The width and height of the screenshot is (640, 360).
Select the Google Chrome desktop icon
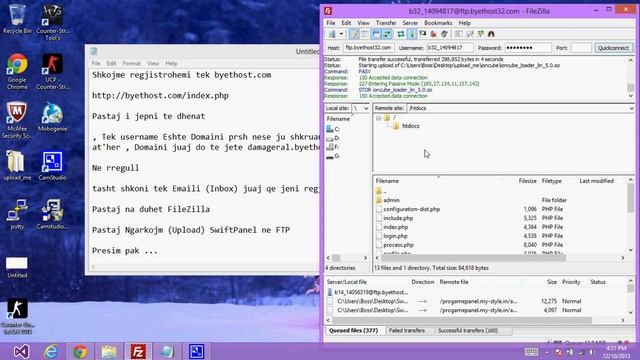click(17, 71)
